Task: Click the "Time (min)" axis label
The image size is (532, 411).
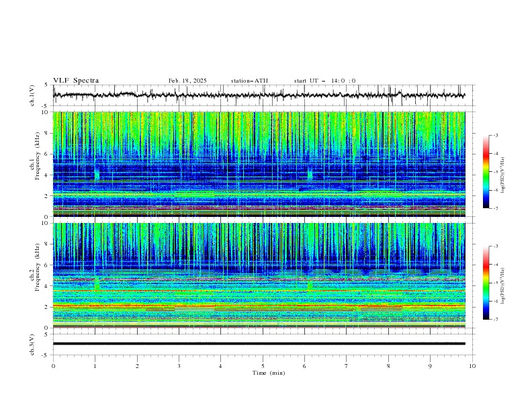Action: (269, 373)
